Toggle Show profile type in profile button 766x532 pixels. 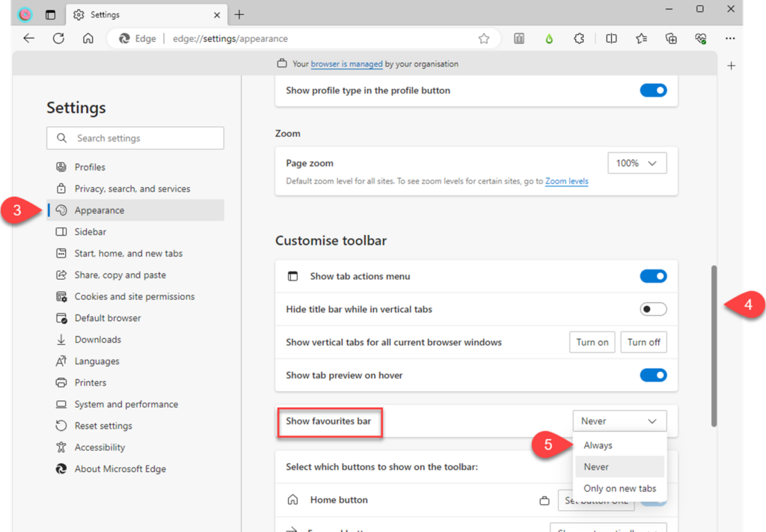653,91
